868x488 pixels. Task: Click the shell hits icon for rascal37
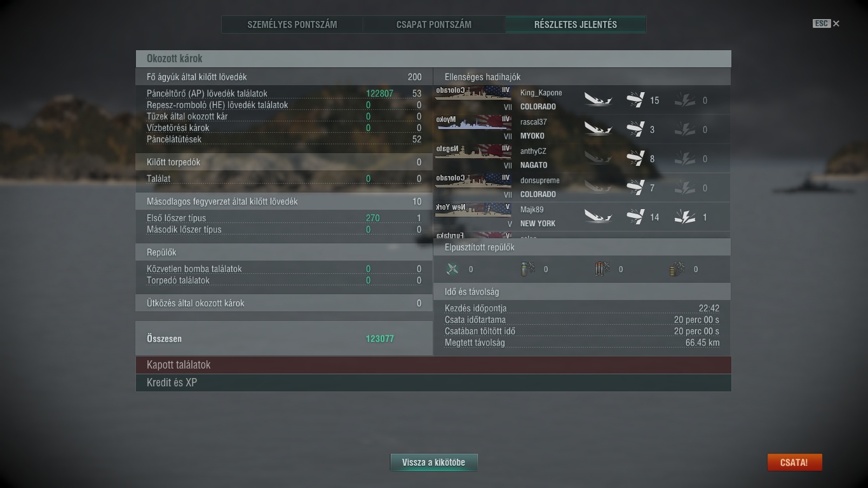pos(635,130)
